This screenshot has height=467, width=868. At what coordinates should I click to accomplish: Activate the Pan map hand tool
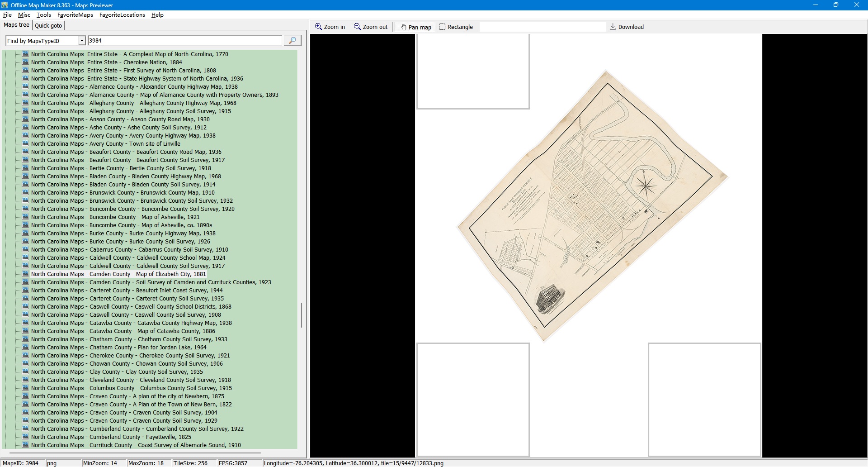click(416, 27)
